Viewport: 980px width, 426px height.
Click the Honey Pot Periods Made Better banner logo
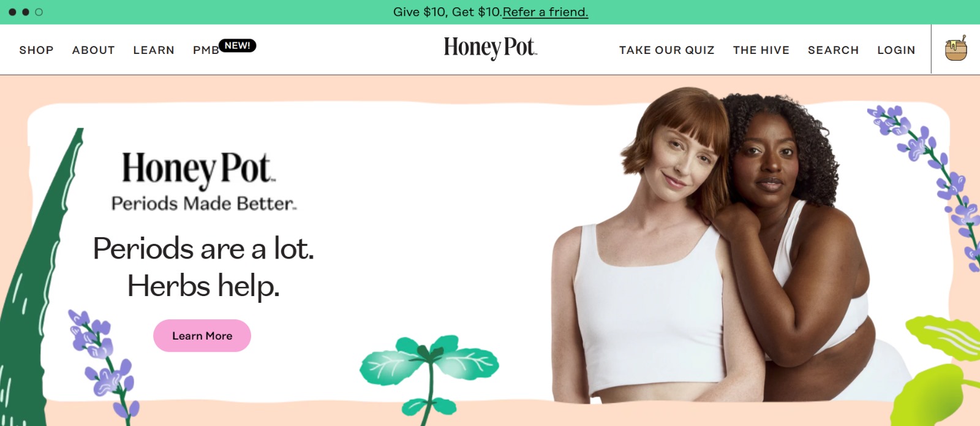(203, 181)
